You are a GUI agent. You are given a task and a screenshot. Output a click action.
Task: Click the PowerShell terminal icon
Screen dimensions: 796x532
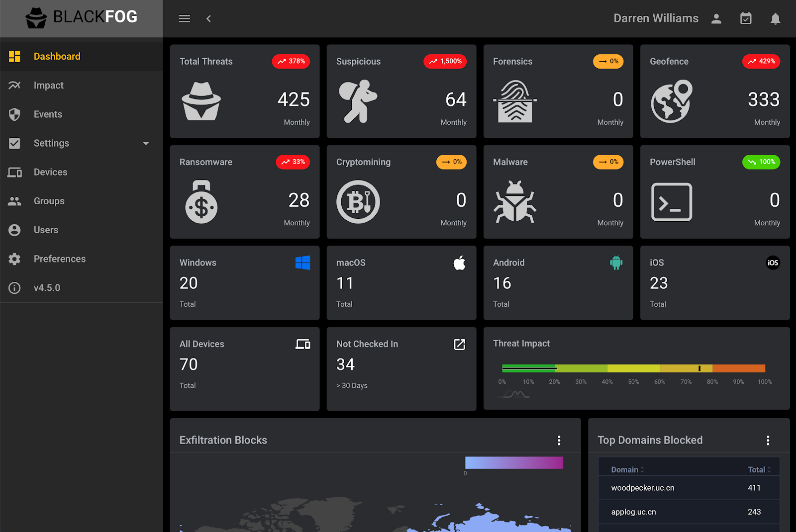[672, 202]
